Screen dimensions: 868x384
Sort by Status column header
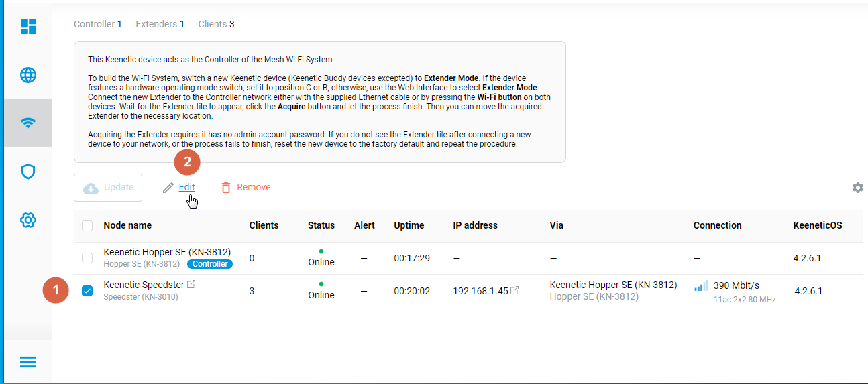321,225
